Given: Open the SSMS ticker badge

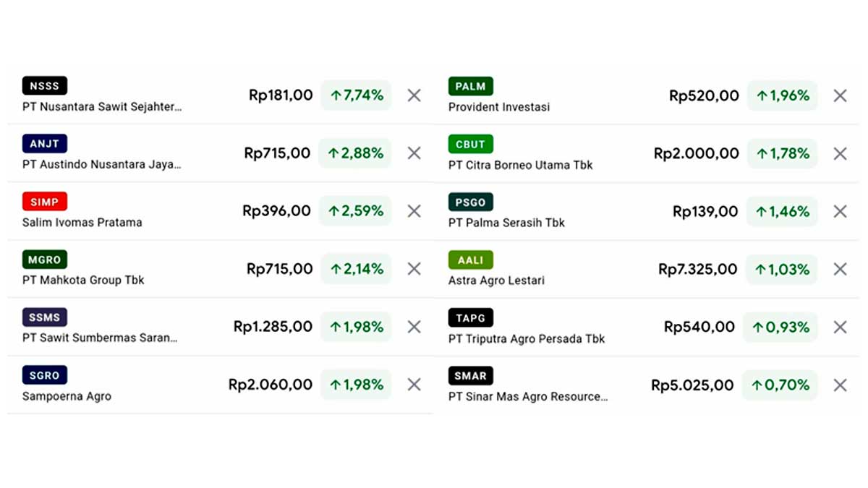Looking at the screenshot, I should click(x=45, y=317).
